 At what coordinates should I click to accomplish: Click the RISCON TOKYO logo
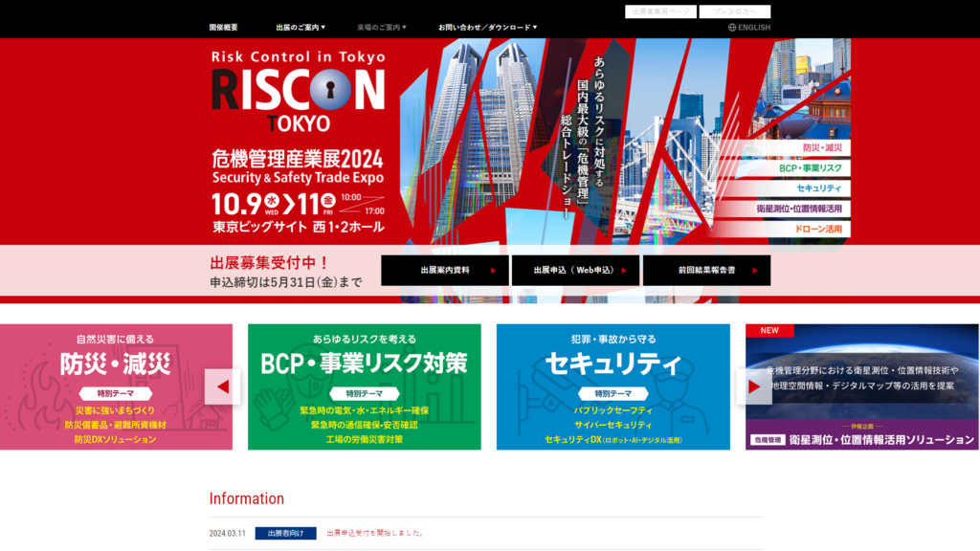point(299,94)
